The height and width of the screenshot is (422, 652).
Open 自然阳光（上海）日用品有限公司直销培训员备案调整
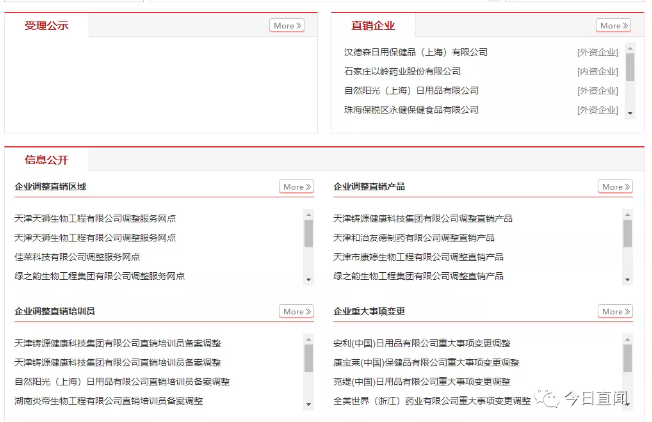(122, 382)
